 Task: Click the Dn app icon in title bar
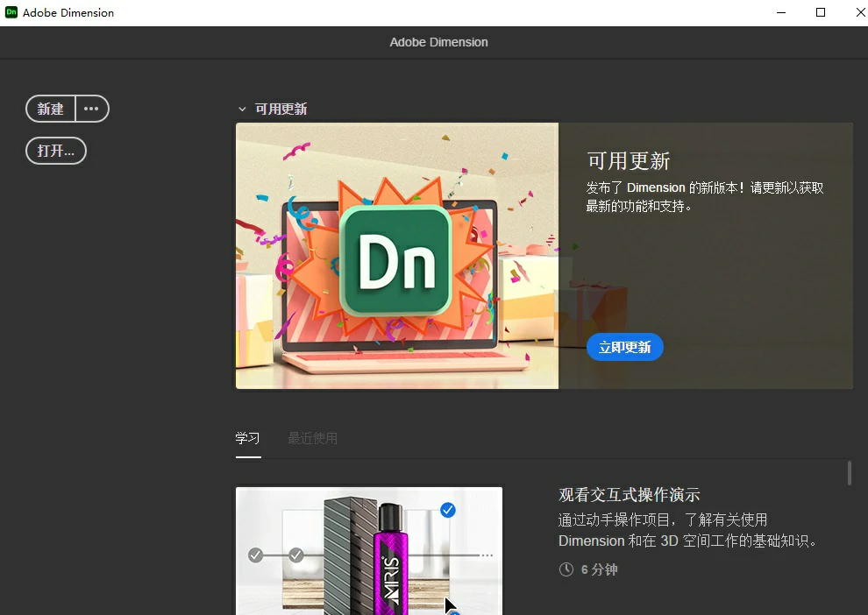(11, 12)
